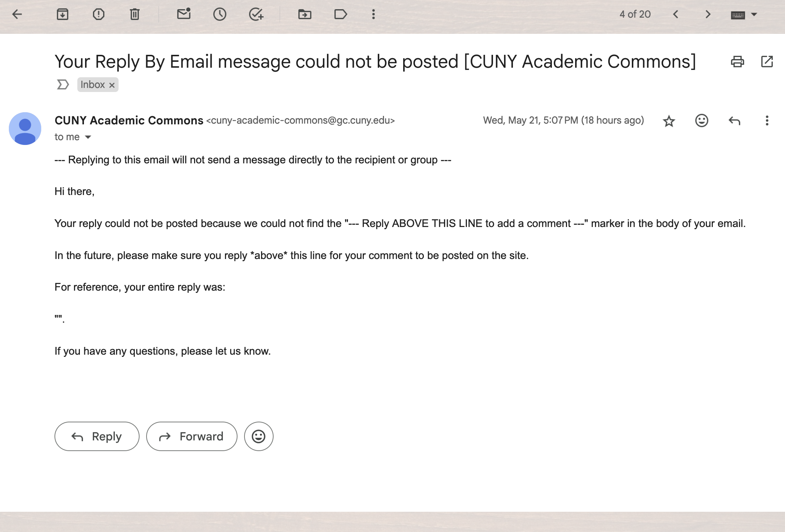The height and width of the screenshot is (532, 785).
Task: Open the message's three-dot options menu
Action: tap(767, 121)
